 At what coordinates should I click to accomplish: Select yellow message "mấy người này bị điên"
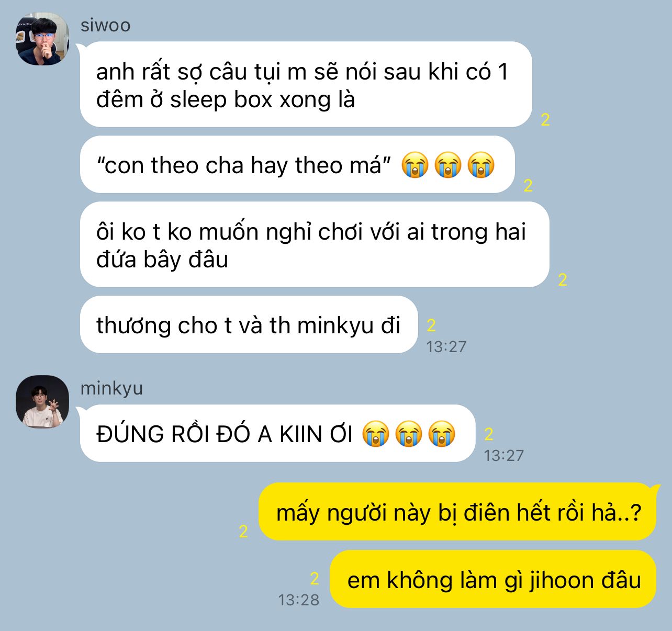pos(457,512)
